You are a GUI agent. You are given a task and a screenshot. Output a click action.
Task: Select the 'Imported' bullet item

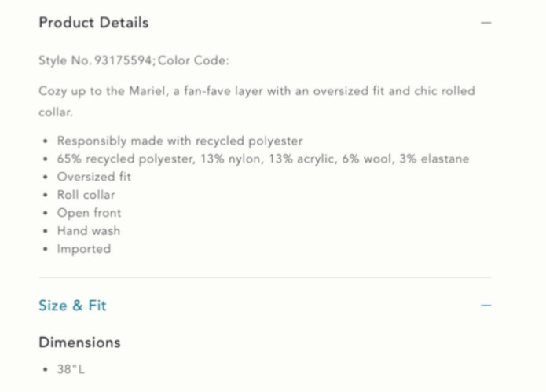coord(83,249)
